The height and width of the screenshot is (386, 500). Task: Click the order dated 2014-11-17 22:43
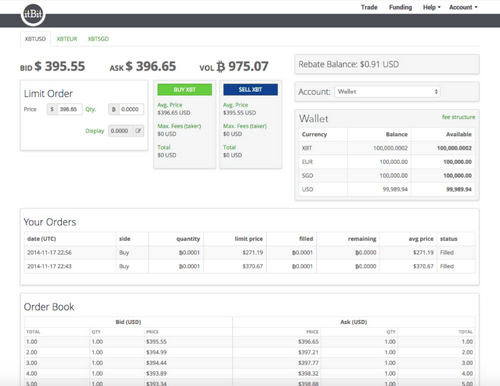[249, 266]
